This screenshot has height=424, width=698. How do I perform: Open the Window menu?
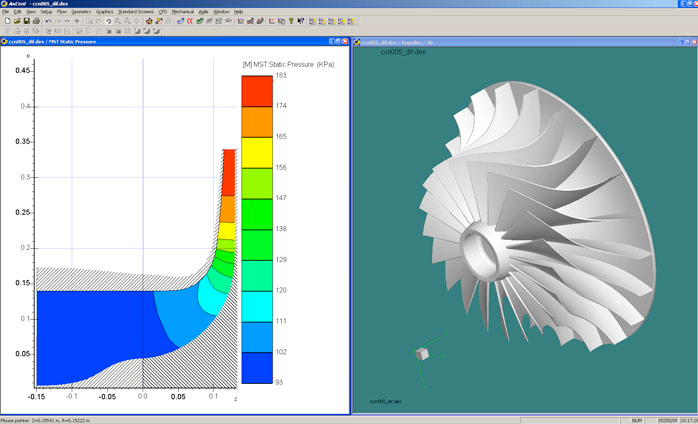[221, 12]
